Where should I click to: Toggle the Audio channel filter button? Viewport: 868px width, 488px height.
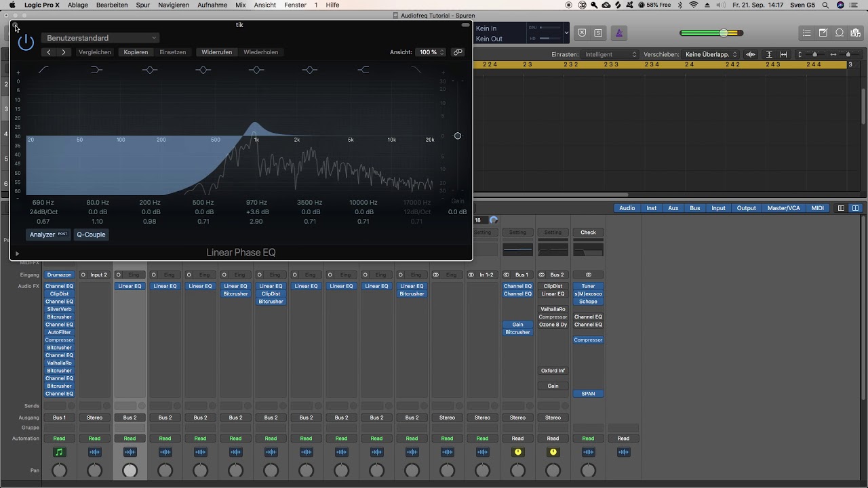(627, 208)
